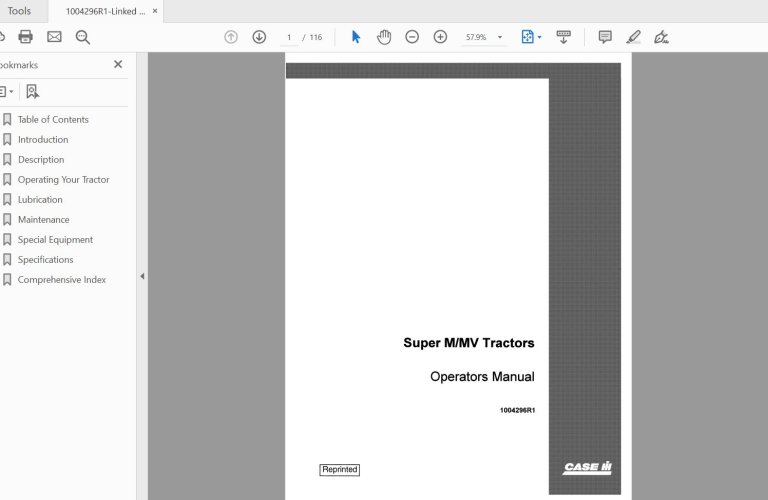Viewport: 768px width, 500px height.
Task: Open the Comprehensive Index bookmark
Action: [x=62, y=280]
